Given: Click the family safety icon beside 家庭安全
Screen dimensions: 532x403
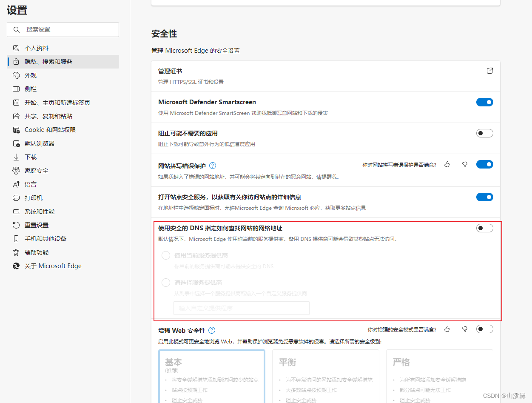Looking at the screenshot, I should 16,171.
